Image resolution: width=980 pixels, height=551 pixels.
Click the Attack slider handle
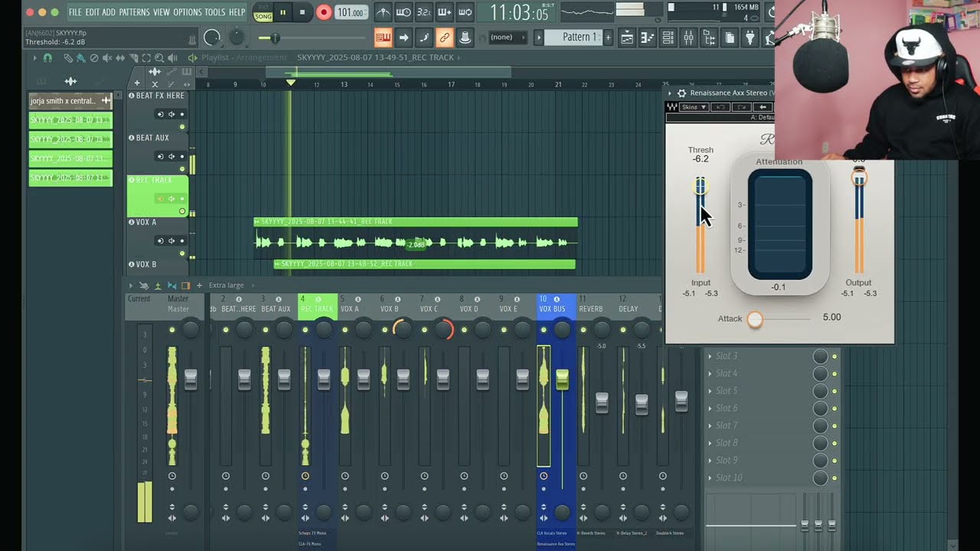point(755,319)
